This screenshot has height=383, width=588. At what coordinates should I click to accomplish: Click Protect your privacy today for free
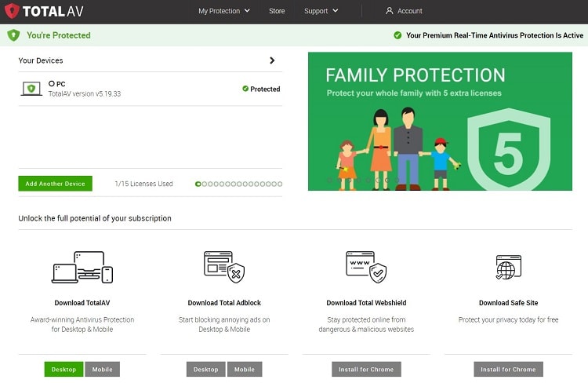click(508, 319)
